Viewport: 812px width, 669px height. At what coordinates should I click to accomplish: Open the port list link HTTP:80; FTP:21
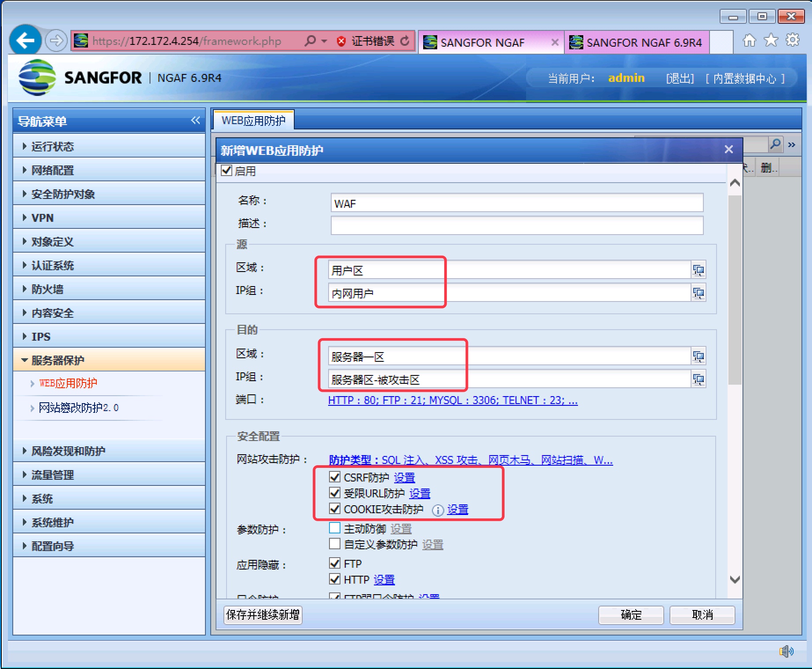[453, 400]
